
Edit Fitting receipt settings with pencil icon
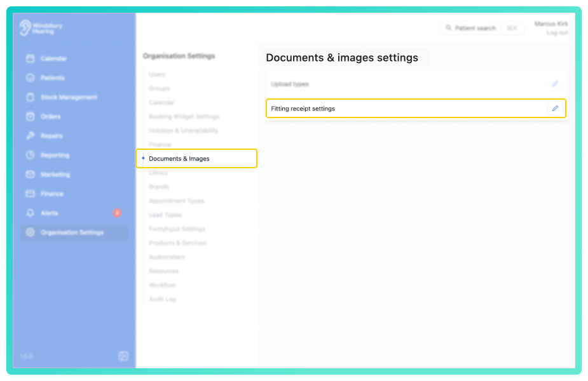click(555, 109)
